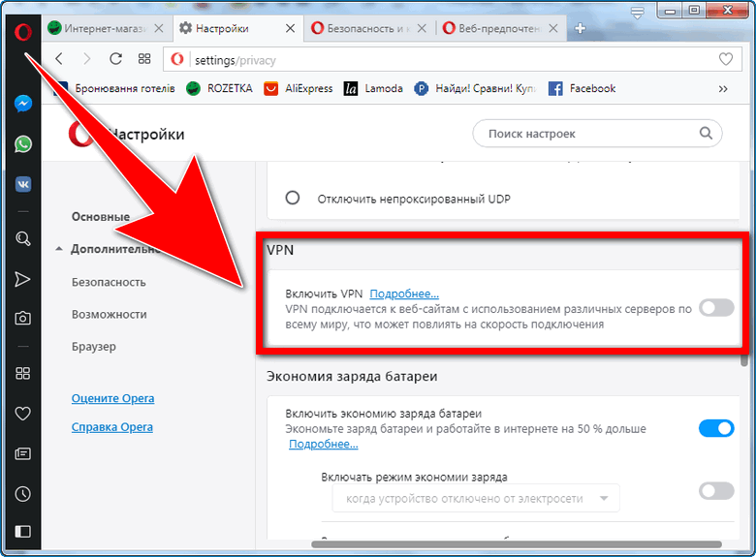Open new tab with plus button
This screenshot has height=557, width=756.
tap(580, 28)
